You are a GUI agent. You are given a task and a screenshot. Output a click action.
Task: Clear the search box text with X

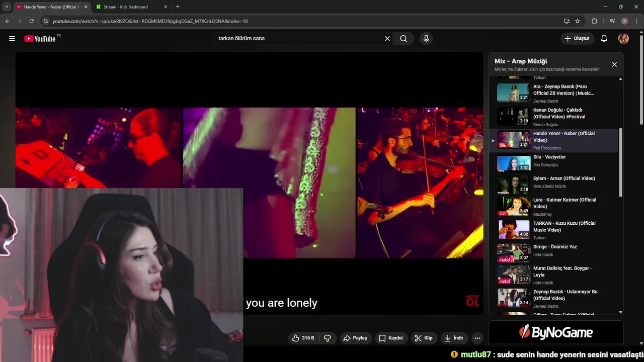click(387, 39)
